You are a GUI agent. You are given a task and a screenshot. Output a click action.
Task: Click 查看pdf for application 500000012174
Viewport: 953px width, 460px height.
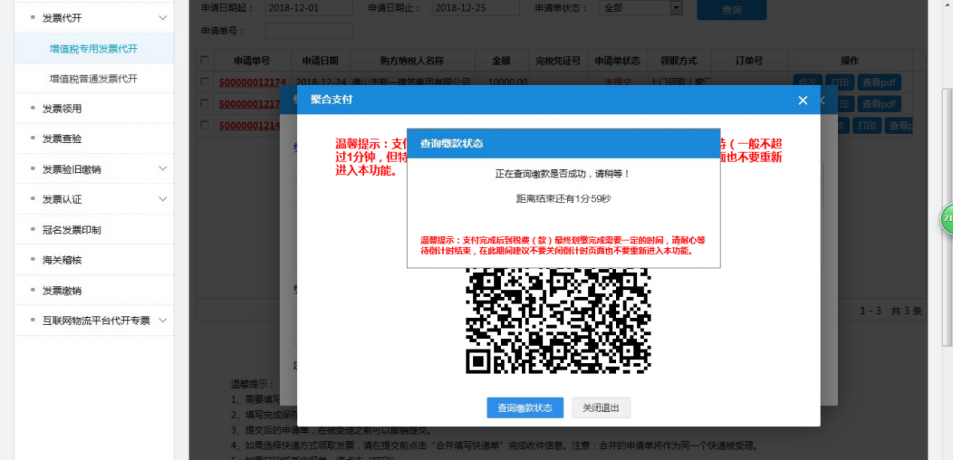tap(879, 83)
